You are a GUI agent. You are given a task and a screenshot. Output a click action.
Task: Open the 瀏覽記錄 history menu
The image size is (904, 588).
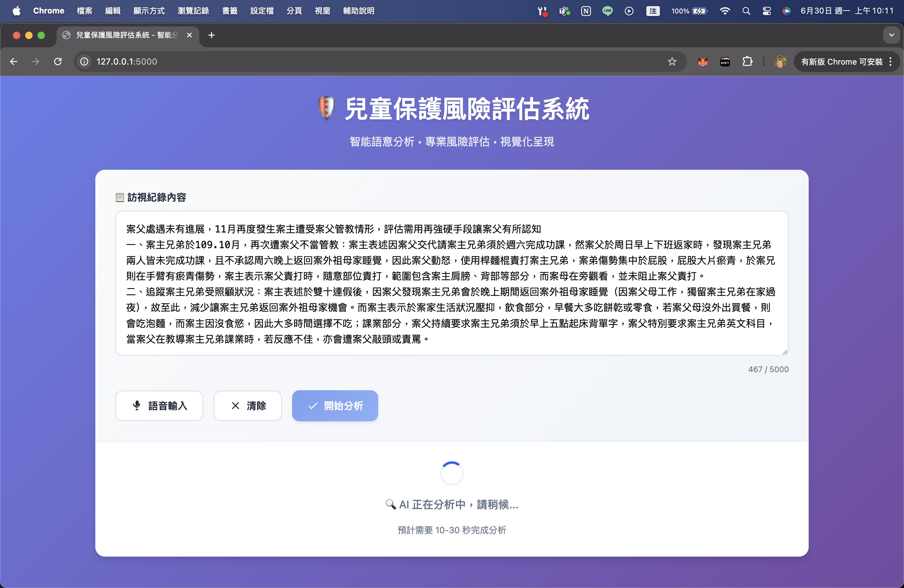tap(193, 11)
